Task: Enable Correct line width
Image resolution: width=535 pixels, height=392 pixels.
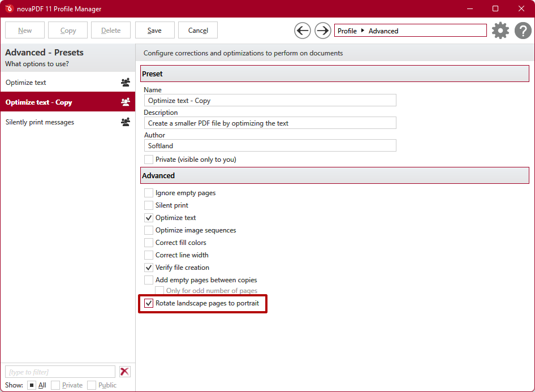Action: tap(149, 255)
